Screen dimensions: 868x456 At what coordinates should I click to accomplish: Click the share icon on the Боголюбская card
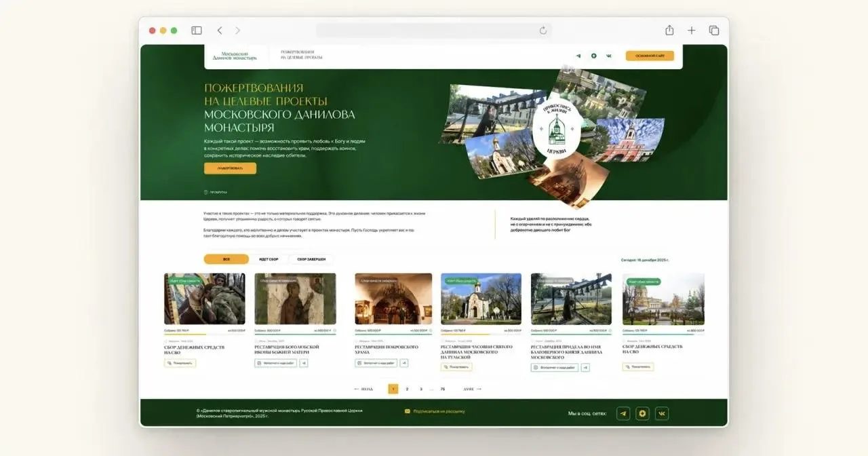pos(304,363)
